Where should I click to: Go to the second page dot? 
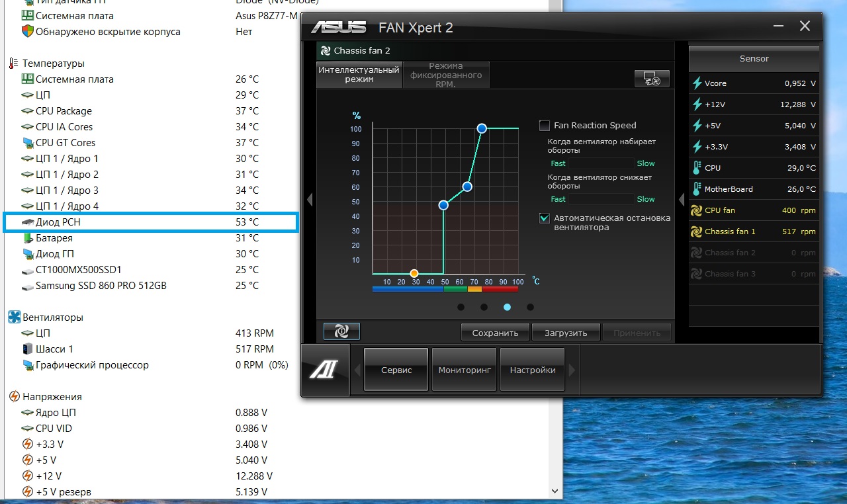coord(484,307)
